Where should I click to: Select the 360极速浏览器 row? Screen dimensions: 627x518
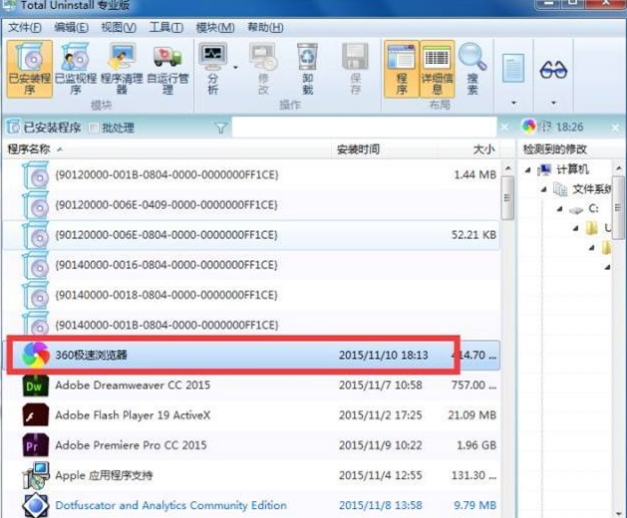click(x=253, y=355)
